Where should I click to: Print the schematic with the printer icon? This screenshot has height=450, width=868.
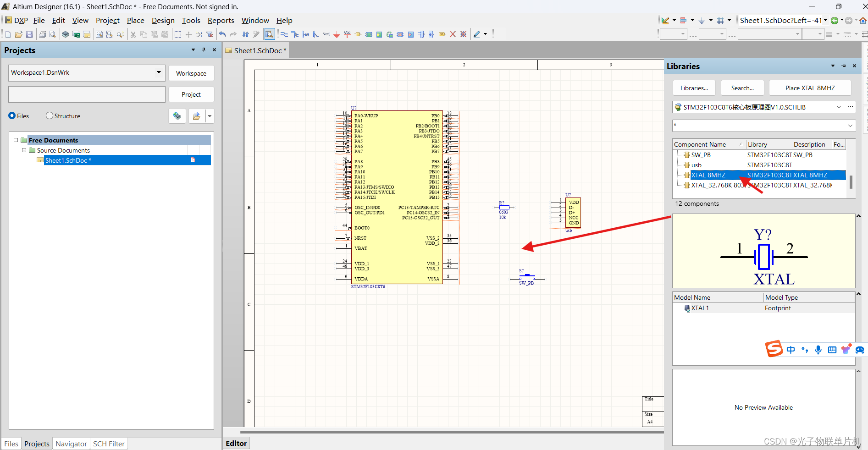(42, 34)
